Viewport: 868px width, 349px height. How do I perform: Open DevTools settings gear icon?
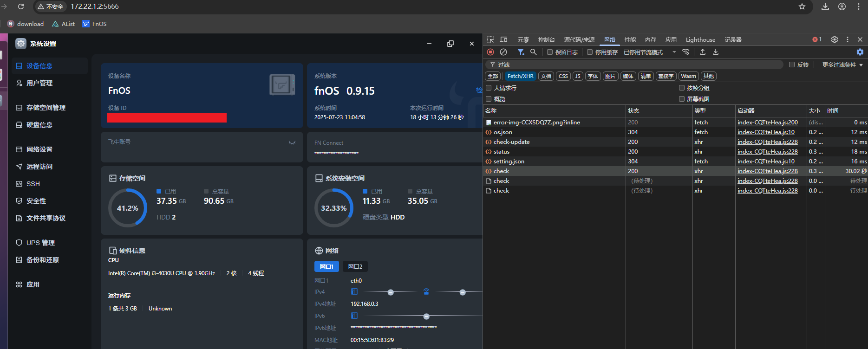point(835,39)
